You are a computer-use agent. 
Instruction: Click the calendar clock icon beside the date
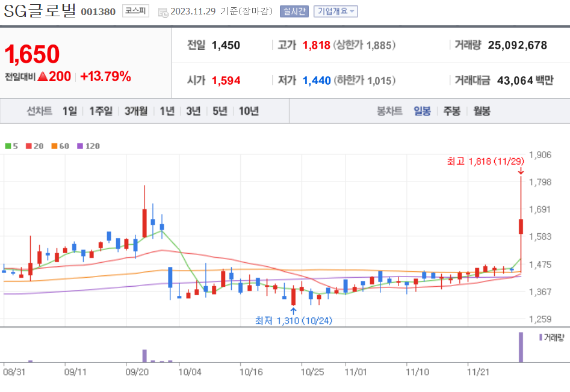(163, 13)
